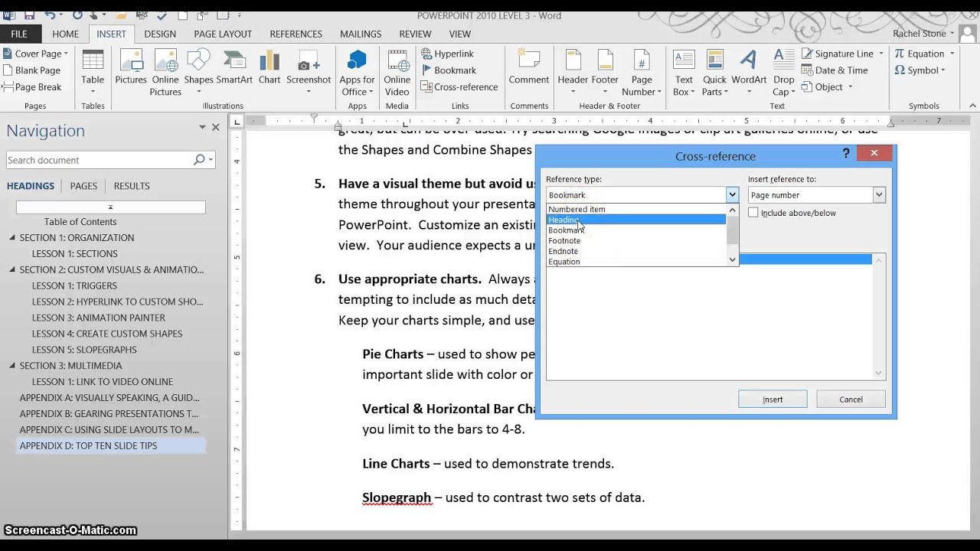
Task: Click Cross-reference in the ribbon Links group
Action: (459, 87)
